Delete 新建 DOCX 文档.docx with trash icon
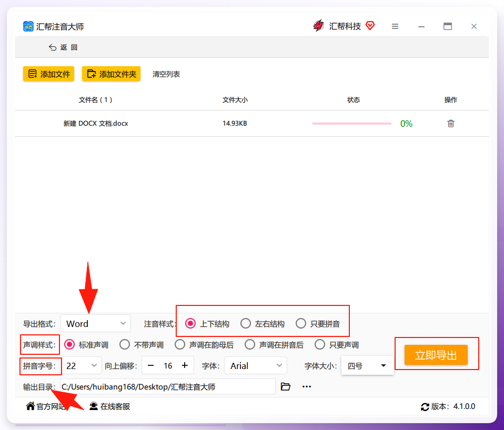Viewport: 504px width, 430px height. [451, 124]
